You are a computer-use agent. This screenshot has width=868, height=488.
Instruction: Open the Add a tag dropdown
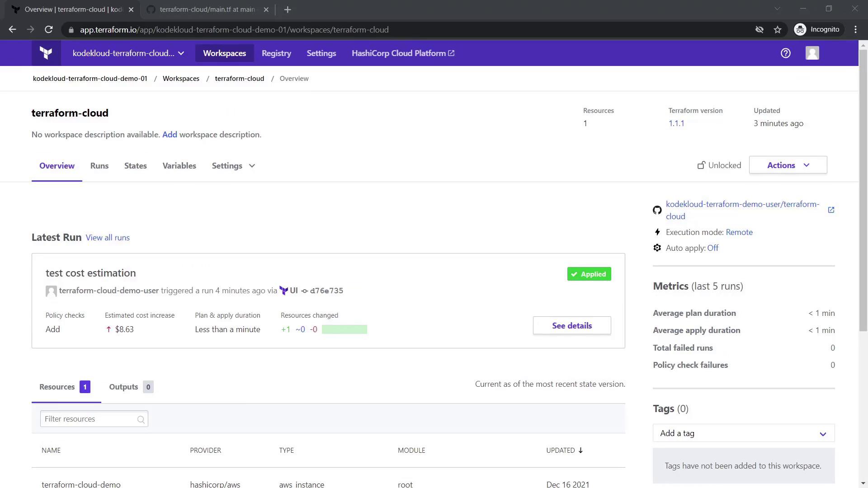click(x=743, y=433)
